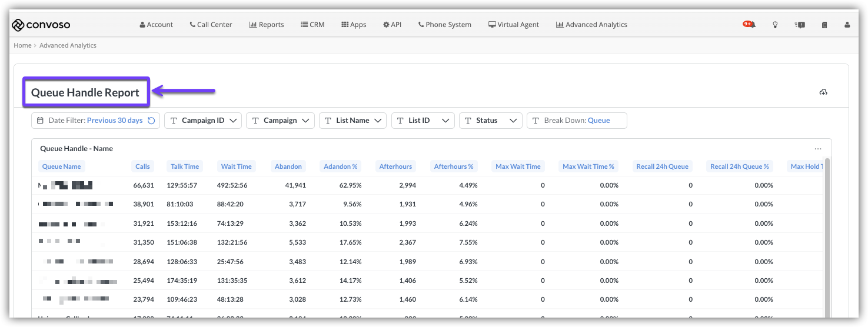Click the Convoso logo
The image size is (868, 327).
(x=41, y=25)
